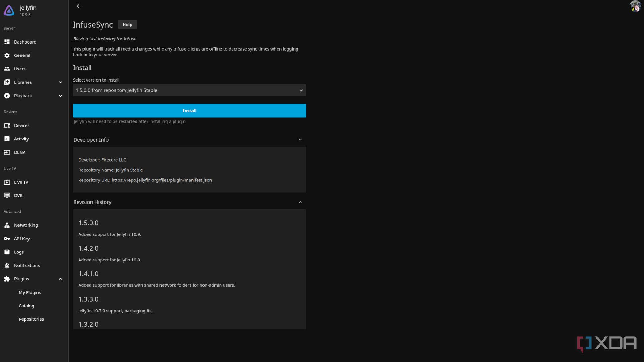Click the Plugins sidebar icon
Image resolution: width=644 pixels, height=362 pixels.
click(7, 278)
